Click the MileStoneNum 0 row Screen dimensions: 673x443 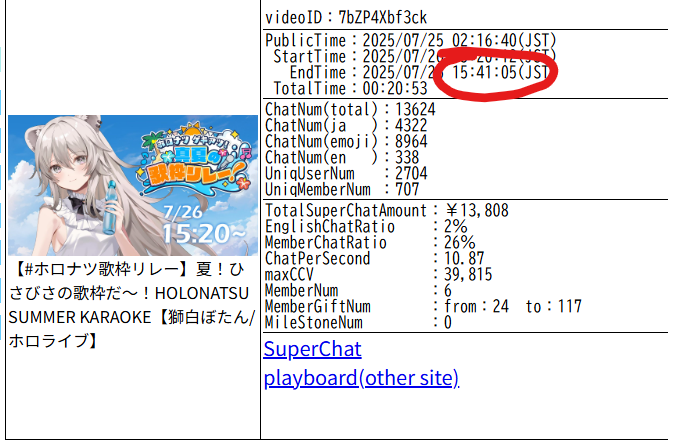pos(358,322)
